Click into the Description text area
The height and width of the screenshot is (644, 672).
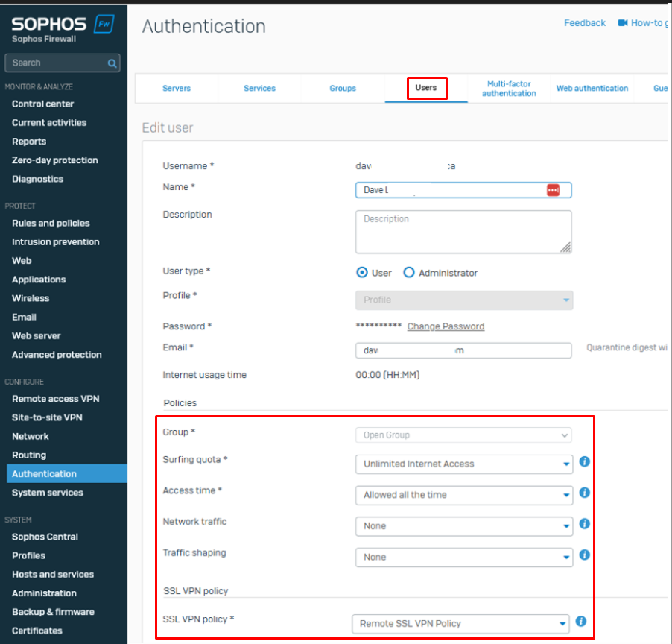point(463,232)
